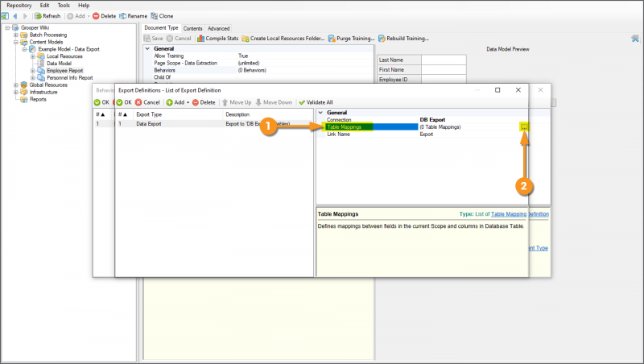Collapse General section in Export Definition properties

[320, 113]
